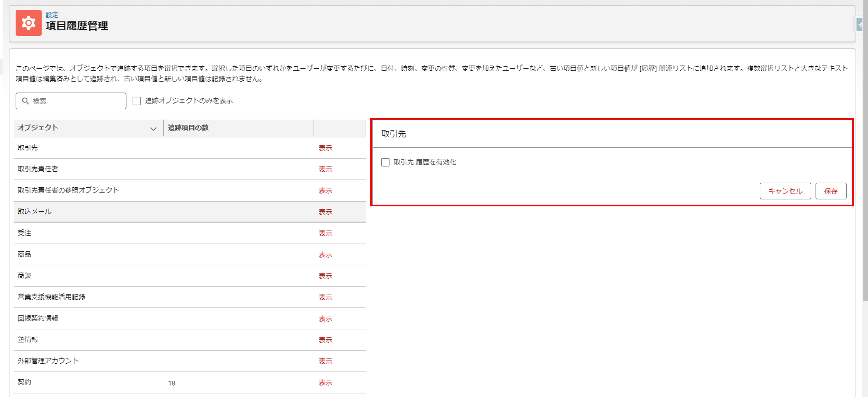Click the 検索 input field
Viewport: 868px width, 397px height.
(71, 101)
